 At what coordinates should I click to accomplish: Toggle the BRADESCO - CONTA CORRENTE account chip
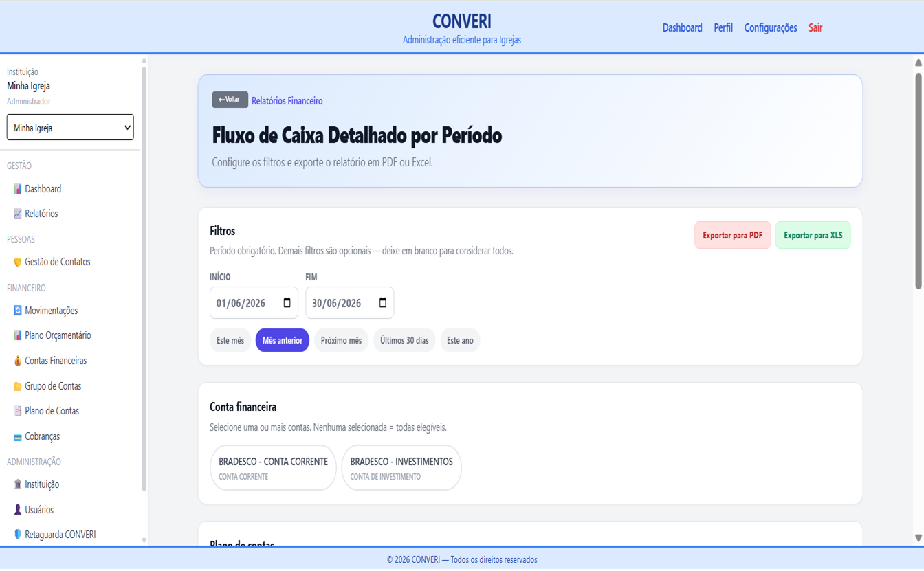click(273, 468)
